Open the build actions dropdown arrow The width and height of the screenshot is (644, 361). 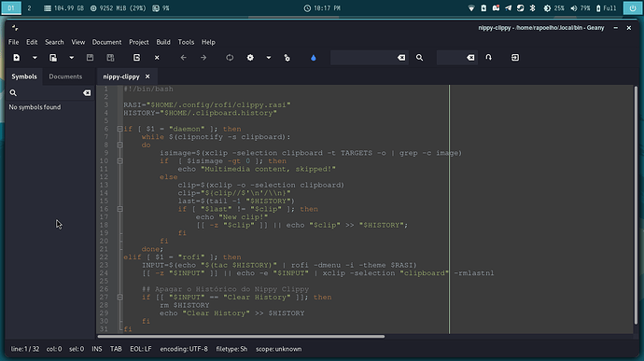tap(269, 58)
